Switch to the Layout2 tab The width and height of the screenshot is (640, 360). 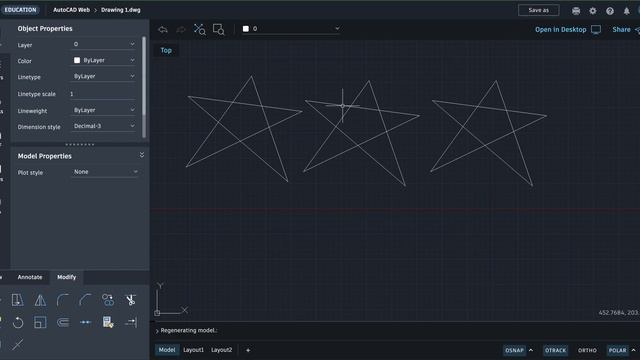[x=222, y=350]
